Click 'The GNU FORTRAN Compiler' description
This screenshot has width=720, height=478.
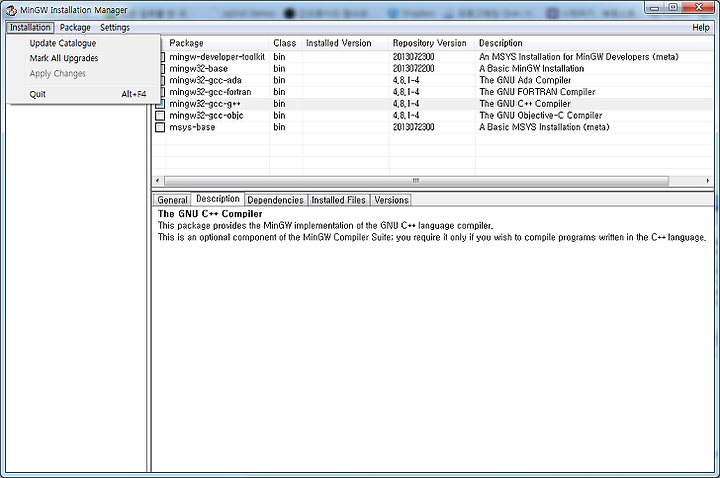537,92
